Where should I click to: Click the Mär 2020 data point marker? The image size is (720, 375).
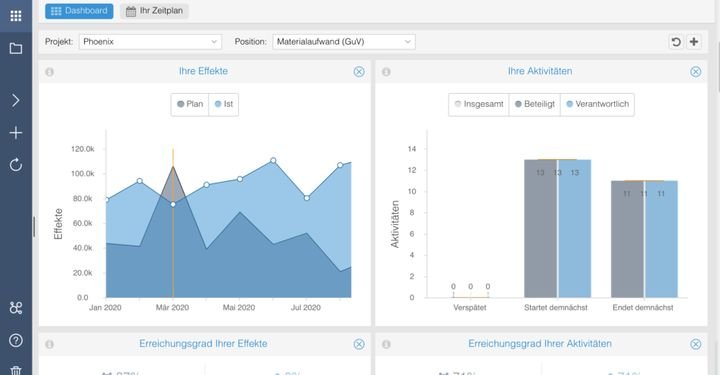pyautogui.click(x=173, y=204)
